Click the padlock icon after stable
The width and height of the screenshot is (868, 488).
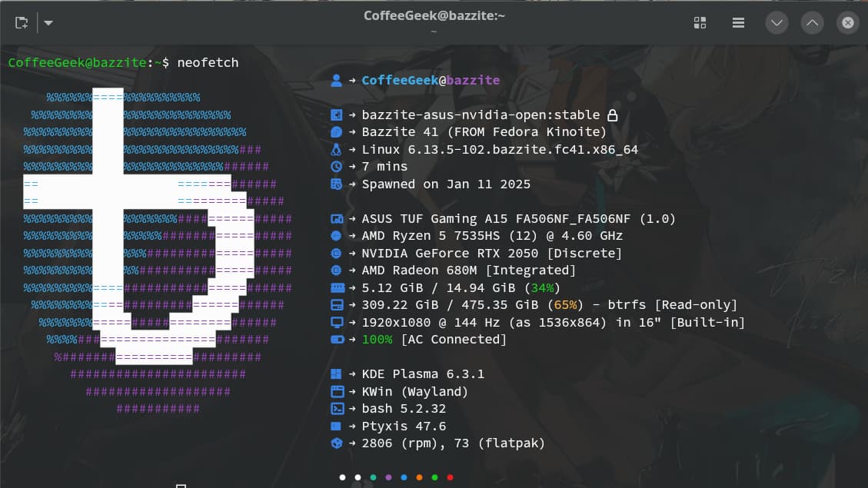click(x=612, y=115)
